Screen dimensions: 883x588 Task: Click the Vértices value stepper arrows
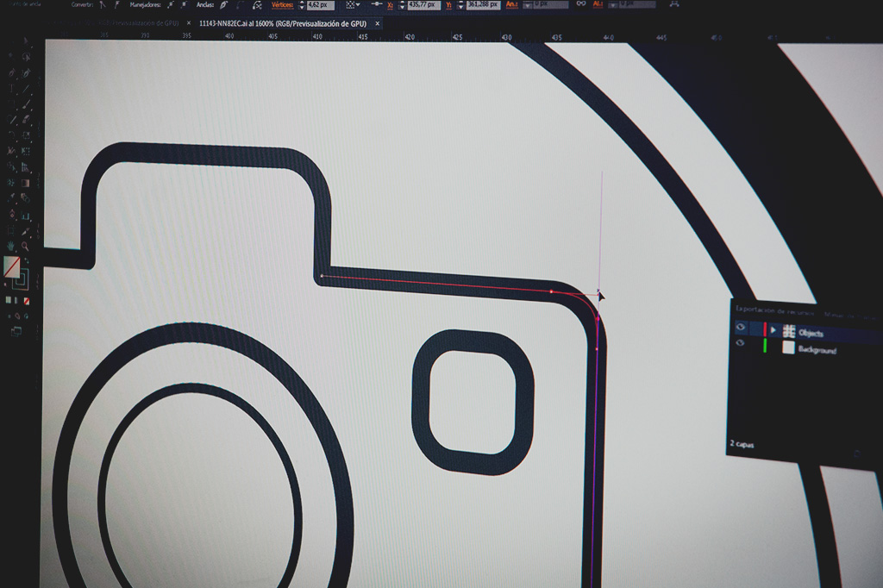[x=302, y=5]
